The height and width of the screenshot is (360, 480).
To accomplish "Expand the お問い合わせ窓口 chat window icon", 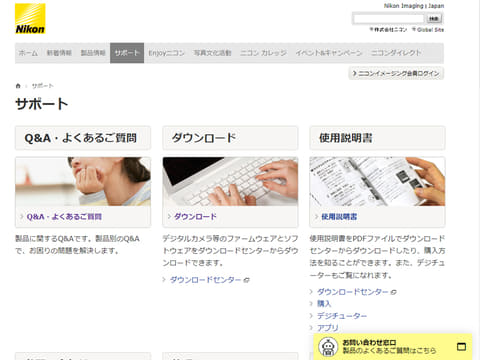I will click(x=461, y=347).
